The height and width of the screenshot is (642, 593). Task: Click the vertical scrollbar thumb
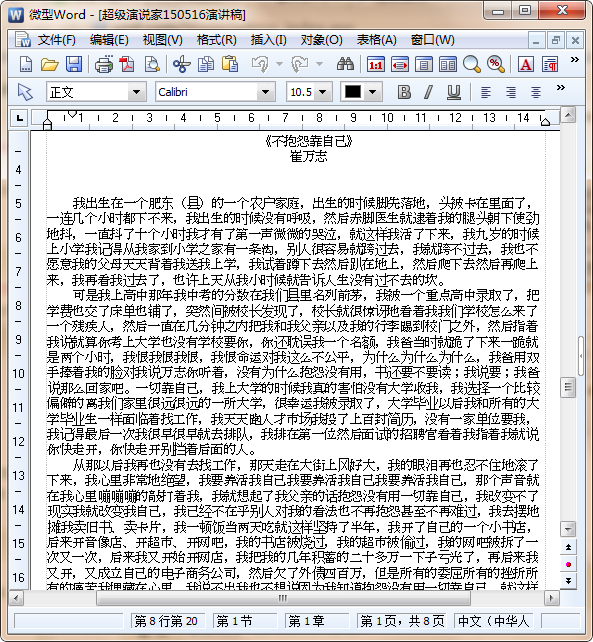tap(568, 387)
